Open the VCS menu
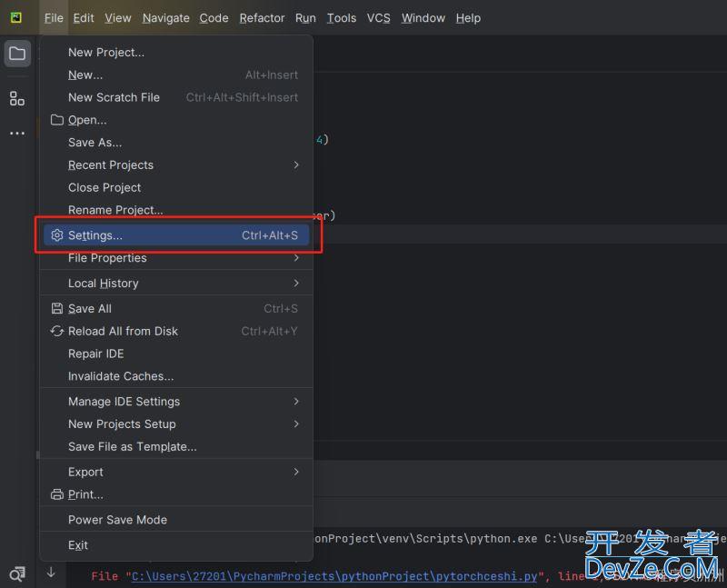 click(378, 18)
